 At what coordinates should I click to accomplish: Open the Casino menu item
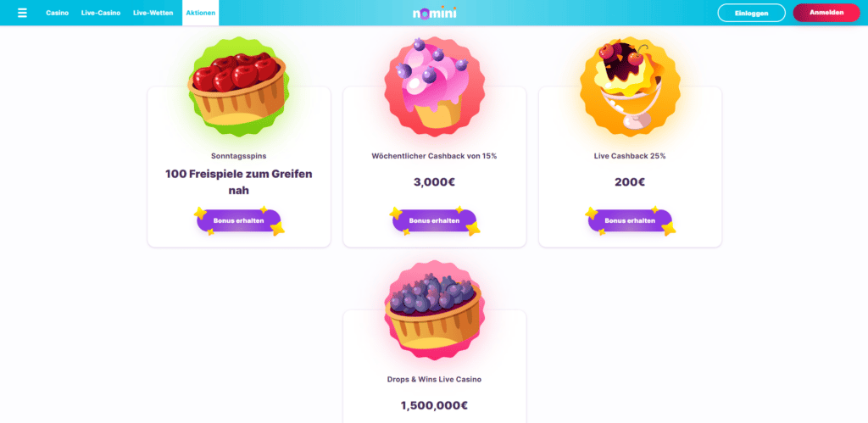coord(58,13)
